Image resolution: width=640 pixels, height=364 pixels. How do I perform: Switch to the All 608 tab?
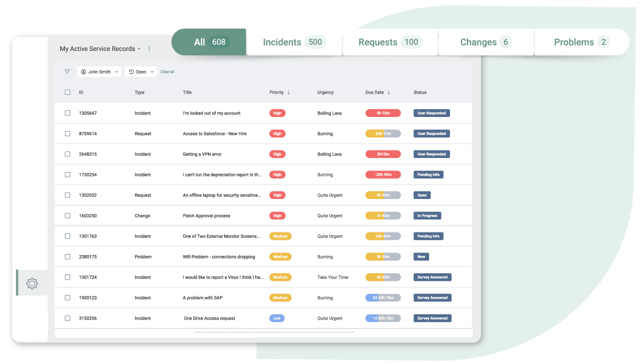coord(209,42)
